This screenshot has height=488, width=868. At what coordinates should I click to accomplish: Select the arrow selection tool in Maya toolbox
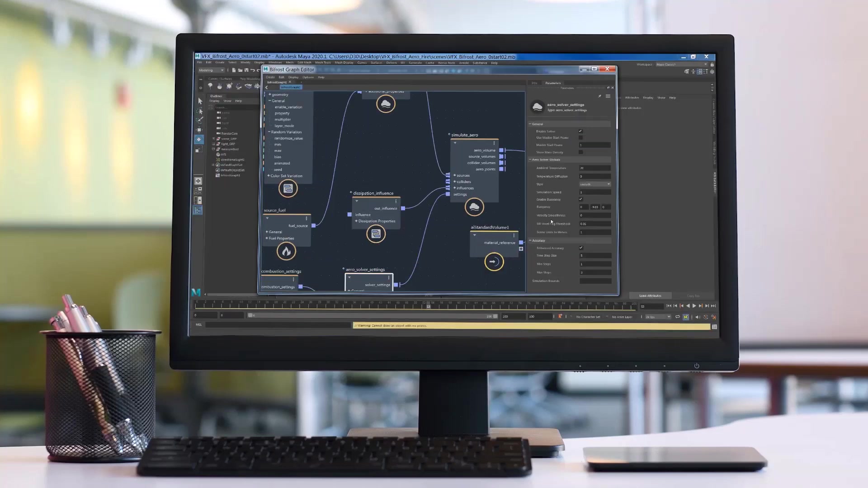[x=200, y=101]
